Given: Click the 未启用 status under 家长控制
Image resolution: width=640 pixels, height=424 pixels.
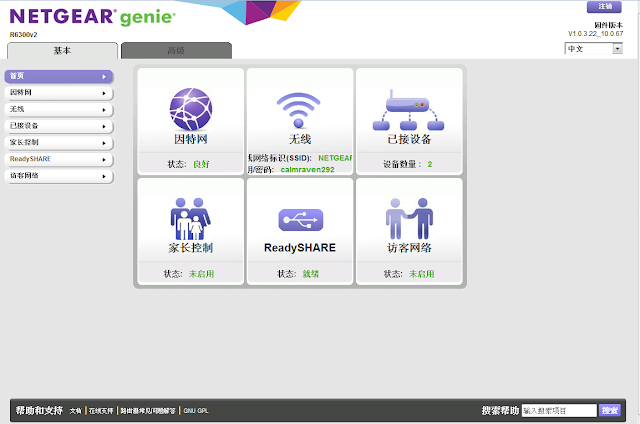Looking at the screenshot, I should (x=201, y=274).
